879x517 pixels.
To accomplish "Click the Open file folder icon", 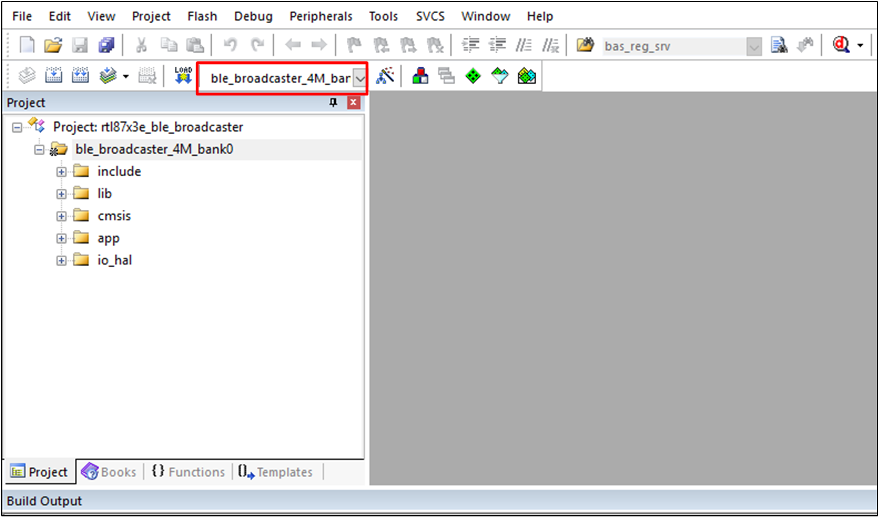I will pyautogui.click(x=53, y=45).
